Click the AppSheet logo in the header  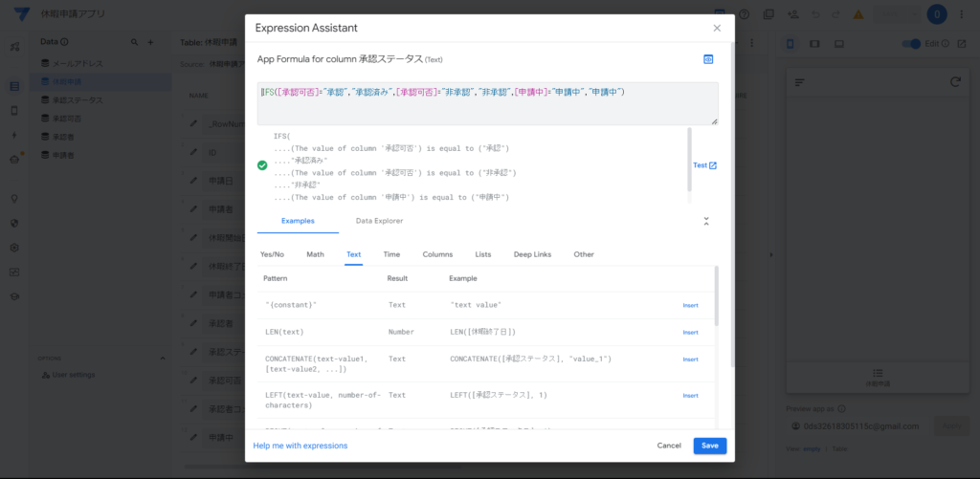[22, 13]
